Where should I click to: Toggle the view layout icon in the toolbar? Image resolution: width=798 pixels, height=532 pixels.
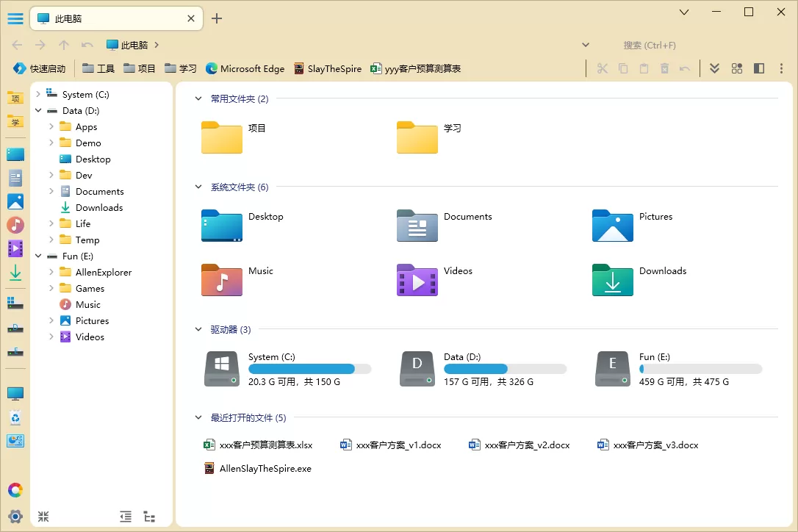(x=737, y=68)
